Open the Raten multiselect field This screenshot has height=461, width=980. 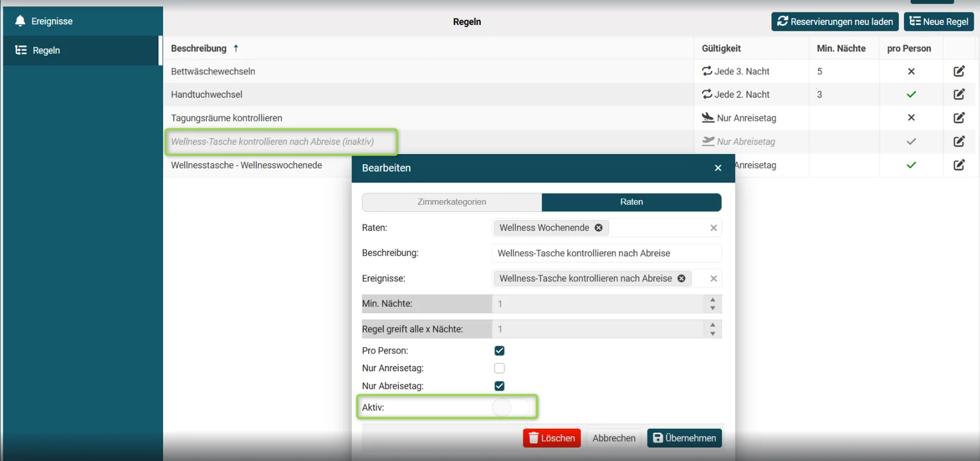[606, 227]
